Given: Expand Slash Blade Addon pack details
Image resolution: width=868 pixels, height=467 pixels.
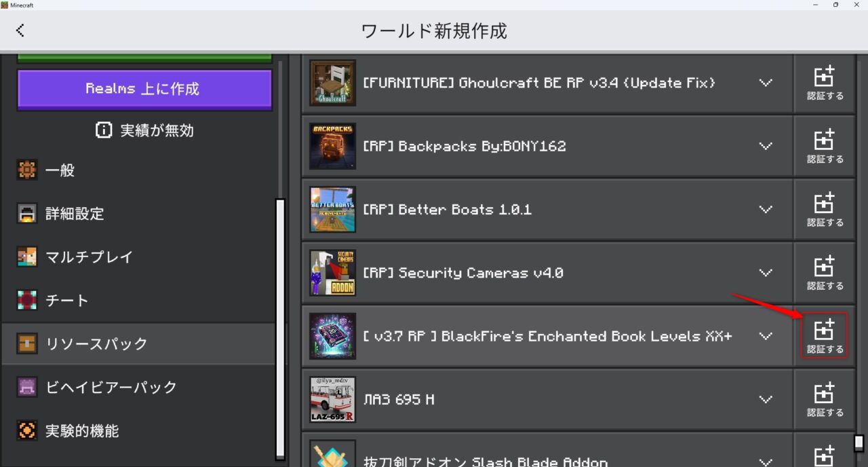Looking at the screenshot, I should coord(766,462).
